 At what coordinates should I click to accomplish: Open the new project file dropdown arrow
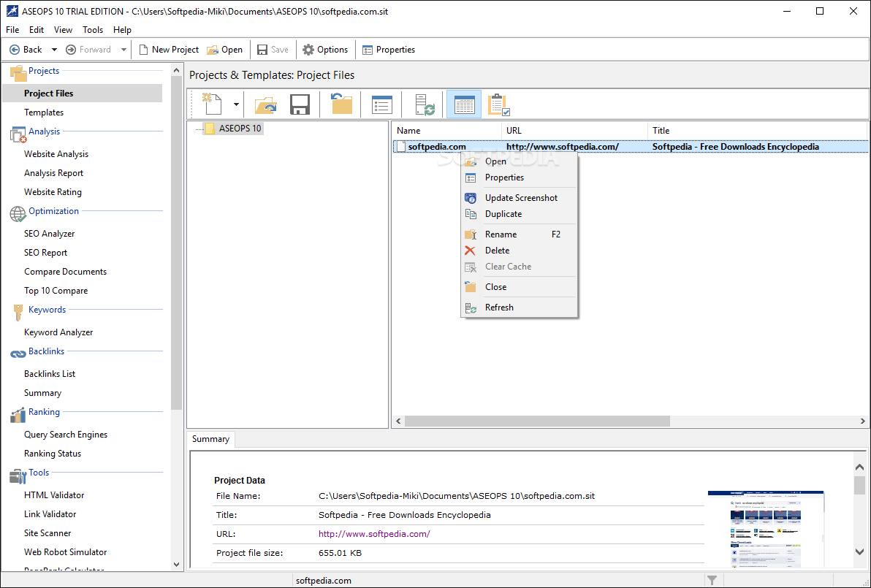pos(236,104)
